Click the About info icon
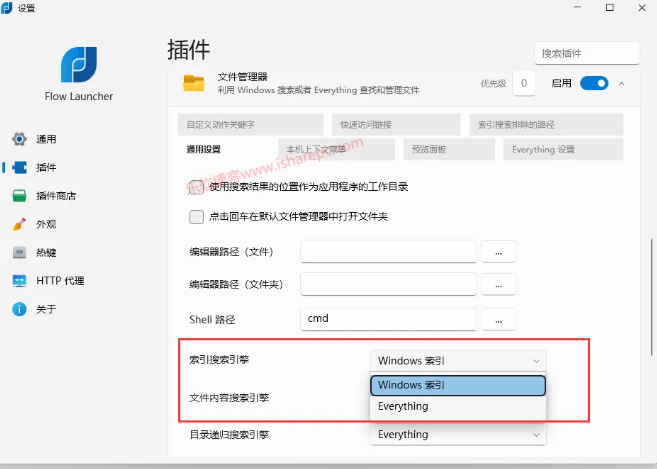 click(19, 309)
